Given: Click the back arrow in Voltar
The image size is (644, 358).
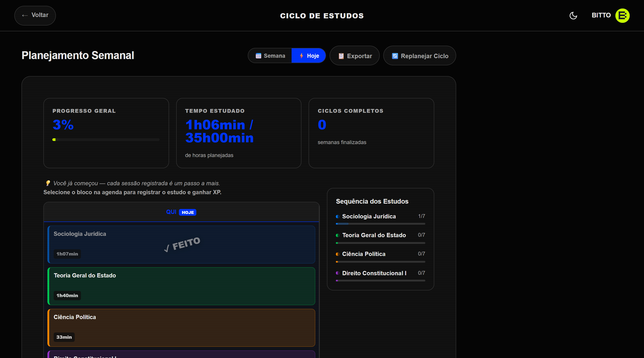Looking at the screenshot, I should (25, 15).
